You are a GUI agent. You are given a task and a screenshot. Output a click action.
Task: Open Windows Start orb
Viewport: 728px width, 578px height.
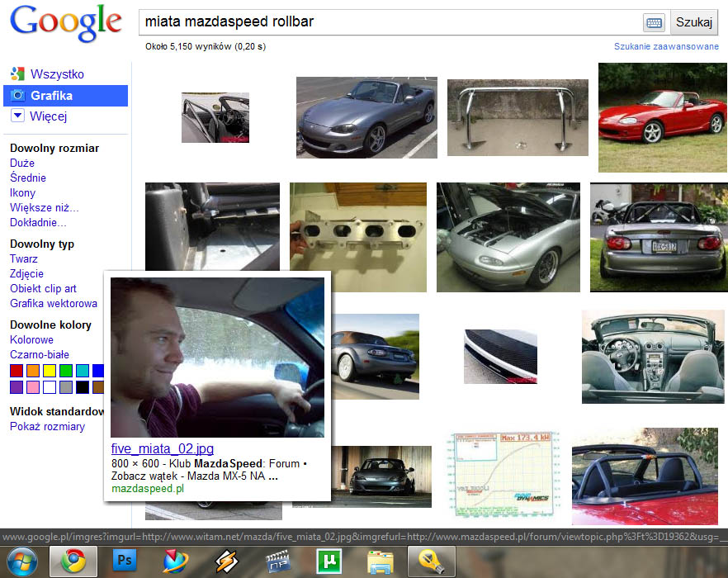[21, 561]
